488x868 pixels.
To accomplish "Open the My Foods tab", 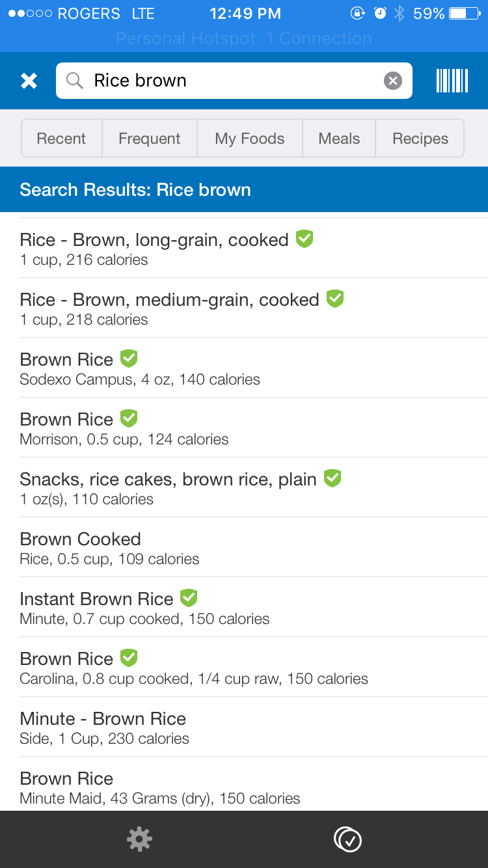I will tap(250, 139).
